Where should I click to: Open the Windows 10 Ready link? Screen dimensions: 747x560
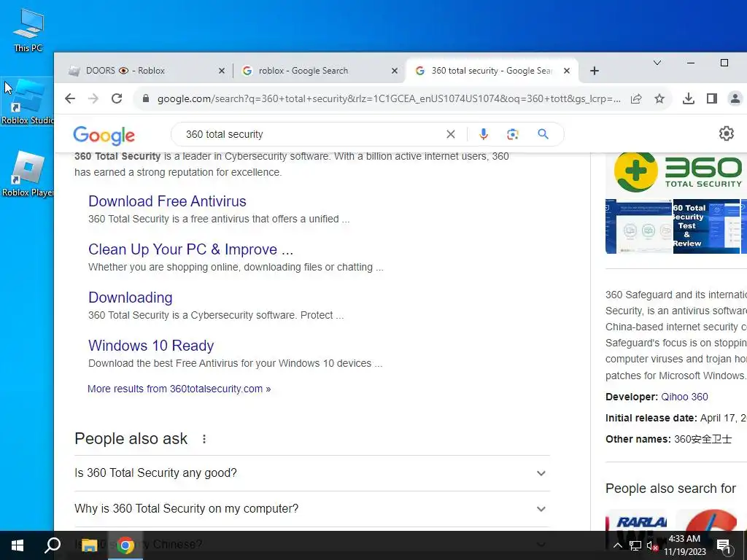pos(151,345)
